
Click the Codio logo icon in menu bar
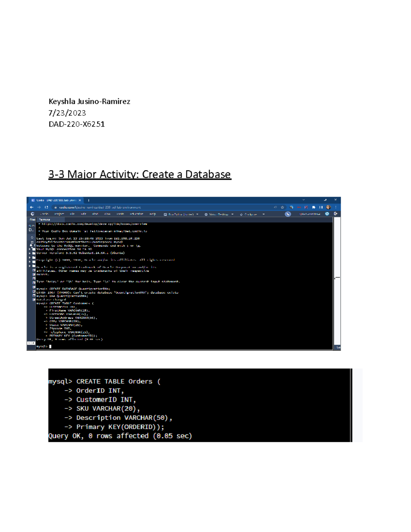(x=33, y=214)
